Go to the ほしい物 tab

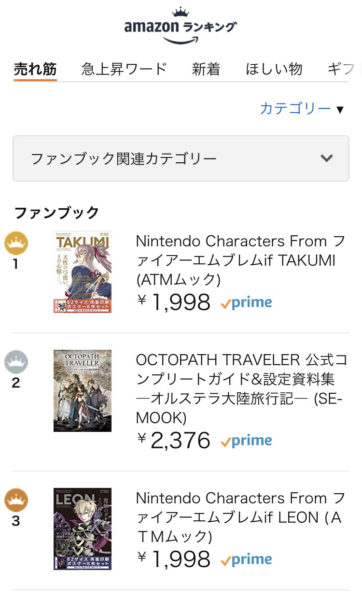click(x=274, y=69)
